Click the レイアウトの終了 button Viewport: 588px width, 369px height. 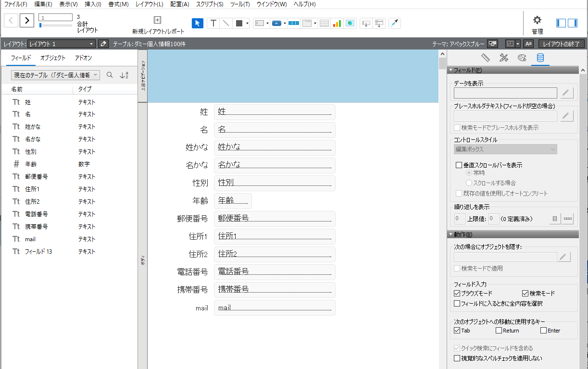(562, 44)
